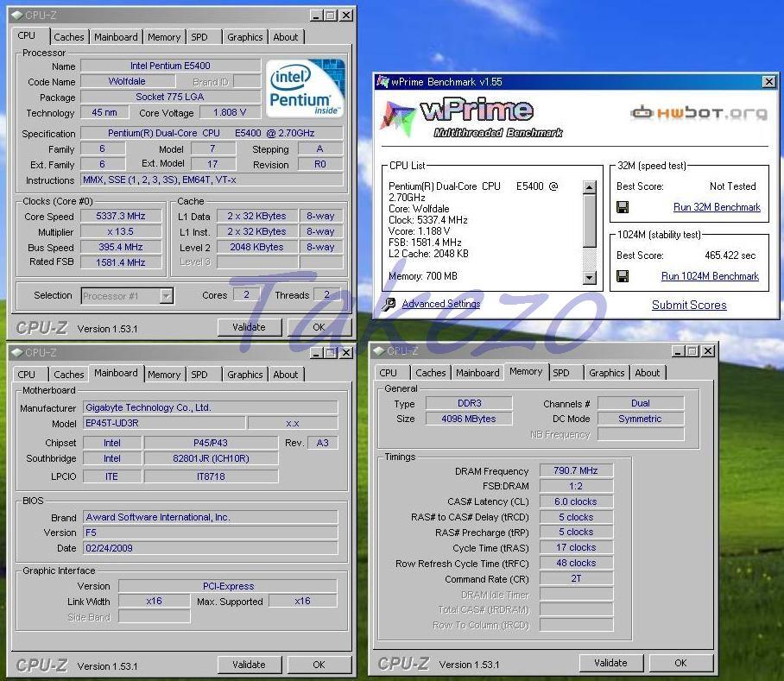The image size is (784, 681).
Task: Click the Code Name field Wolfdale
Action: click(128, 81)
